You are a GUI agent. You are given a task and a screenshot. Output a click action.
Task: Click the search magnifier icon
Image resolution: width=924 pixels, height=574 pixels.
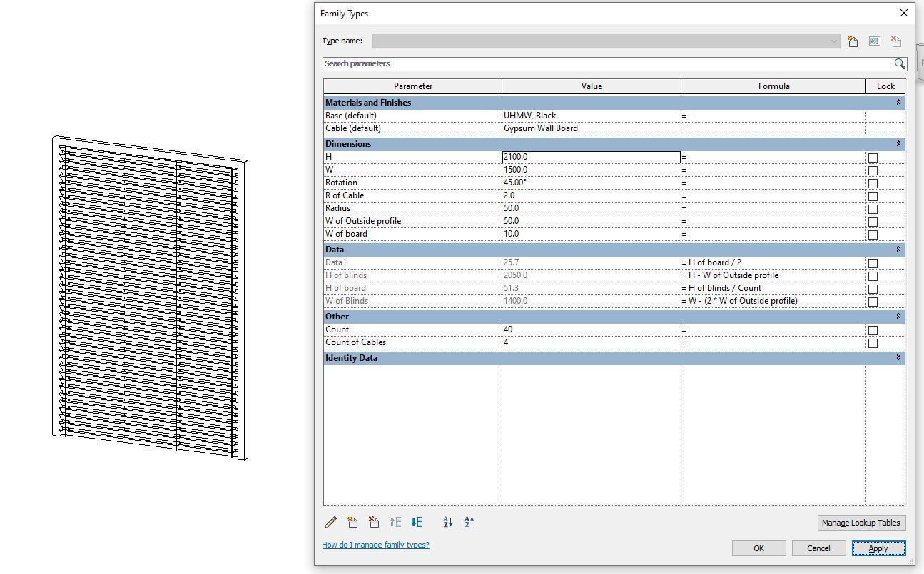[x=899, y=63]
